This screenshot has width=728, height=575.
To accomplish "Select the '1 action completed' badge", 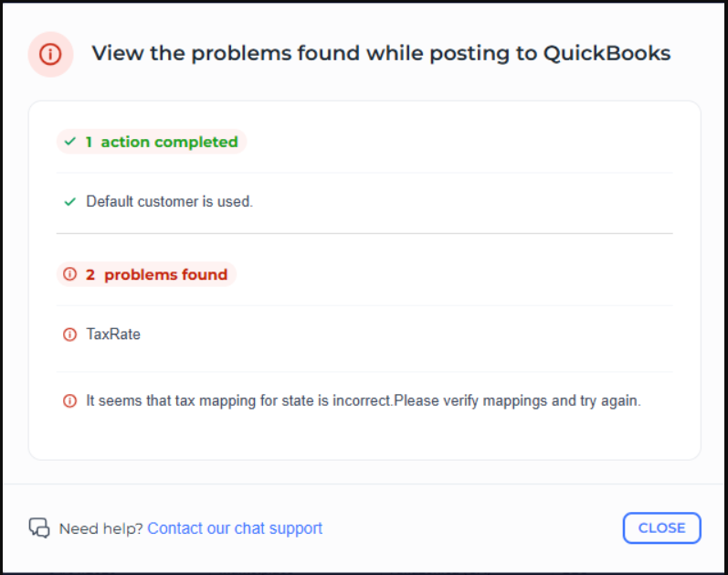I will (x=152, y=142).
